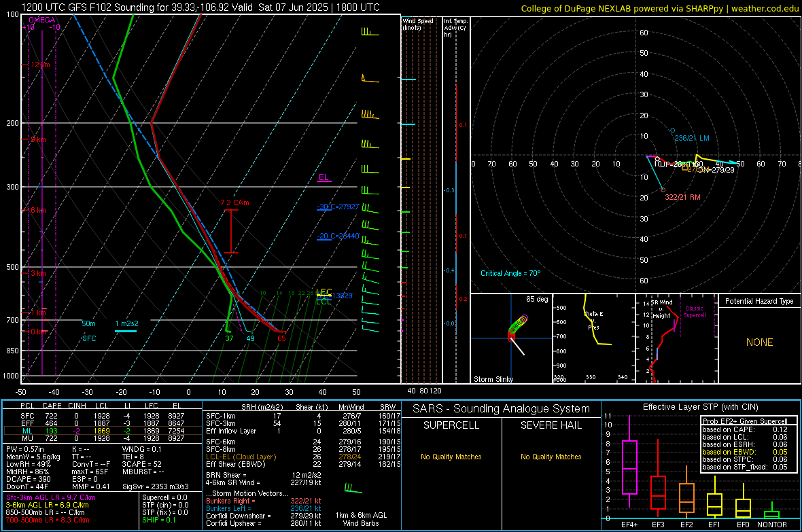This screenshot has height=532, width=802.
Task: Click the 700-500mb LR = 8.3 C/km line
Action: 48,520
